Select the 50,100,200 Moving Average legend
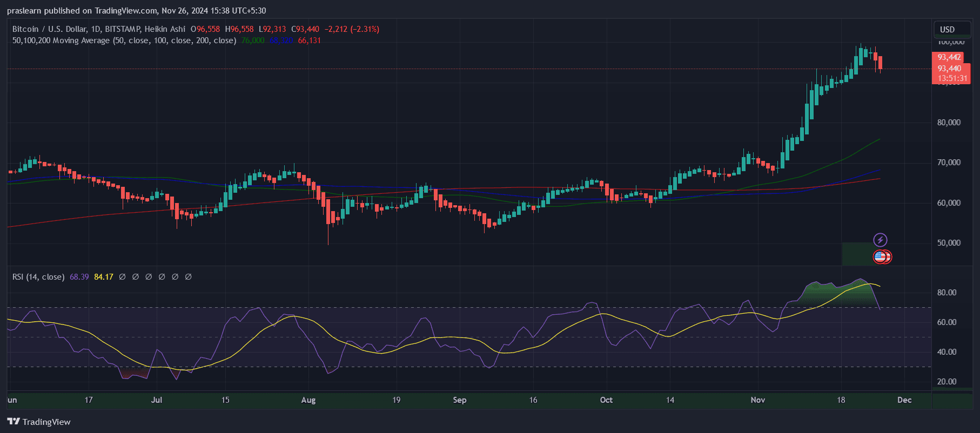980x433 pixels. tap(124, 40)
